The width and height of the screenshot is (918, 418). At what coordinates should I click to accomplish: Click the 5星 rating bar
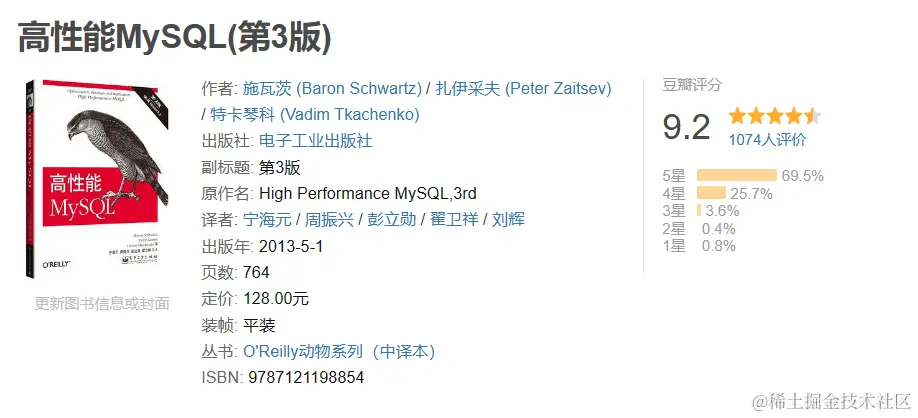(736, 176)
